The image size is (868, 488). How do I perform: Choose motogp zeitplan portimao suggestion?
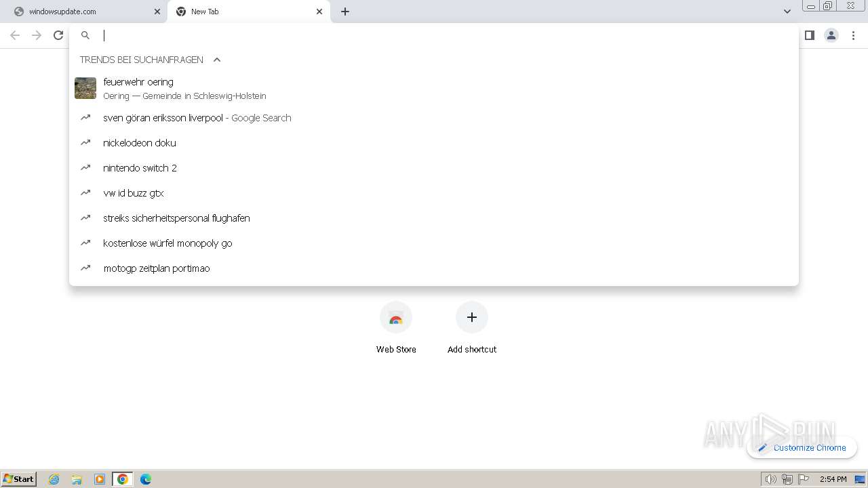434,268
